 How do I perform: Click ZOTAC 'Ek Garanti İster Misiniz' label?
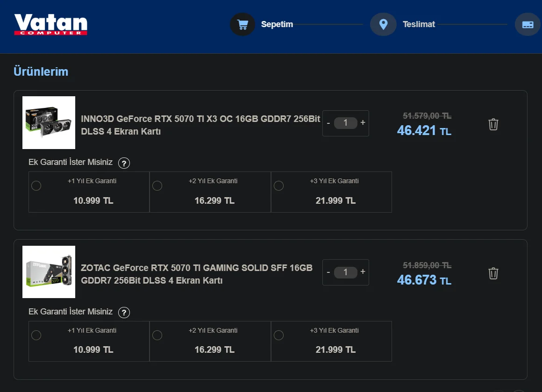pyautogui.click(x=71, y=312)
